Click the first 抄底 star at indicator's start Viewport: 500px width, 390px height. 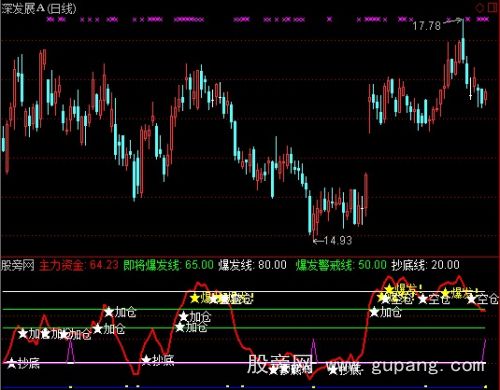(12, 363)
